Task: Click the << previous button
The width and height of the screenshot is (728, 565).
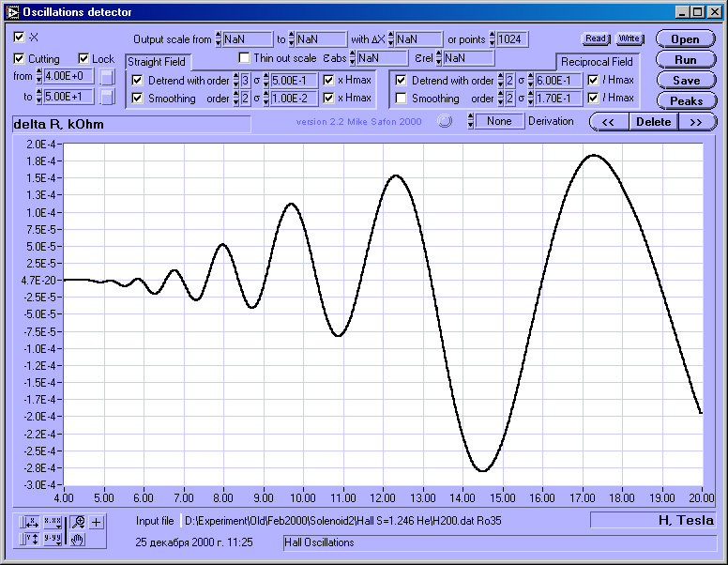Action: (609, 122)
